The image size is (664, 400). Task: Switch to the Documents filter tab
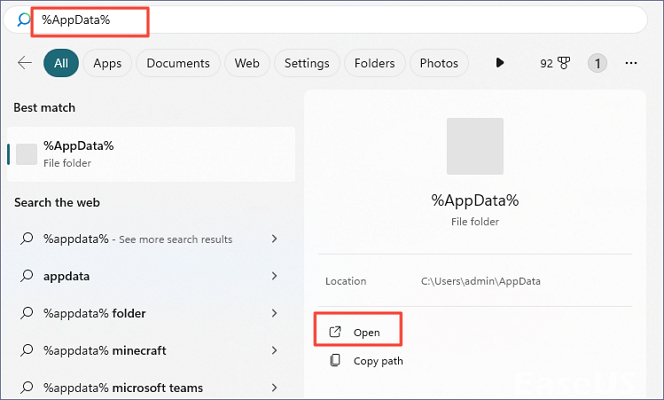(x=178, y=63)
